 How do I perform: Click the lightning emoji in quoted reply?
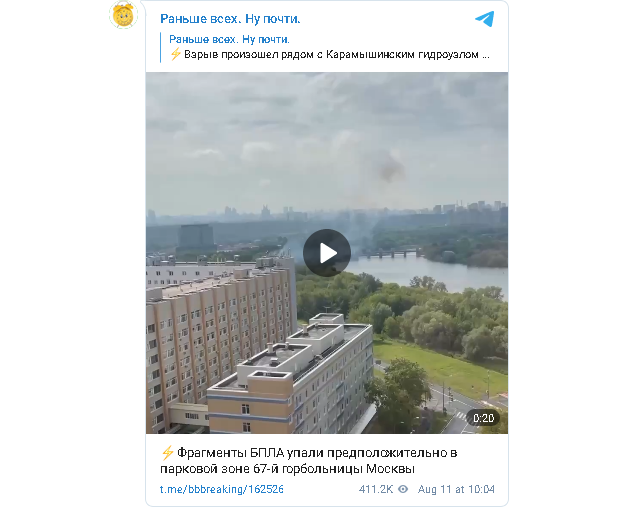tap(175, 54)
